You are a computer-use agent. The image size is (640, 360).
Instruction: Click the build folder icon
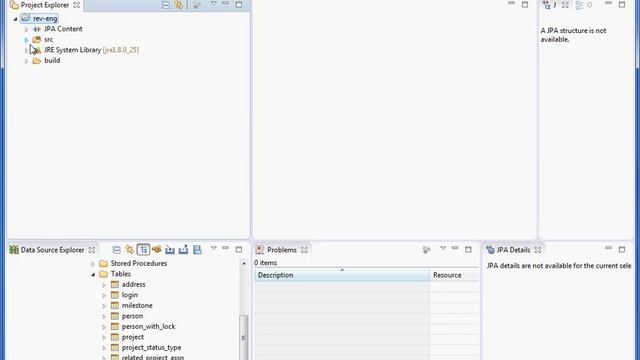click(37, 60)
